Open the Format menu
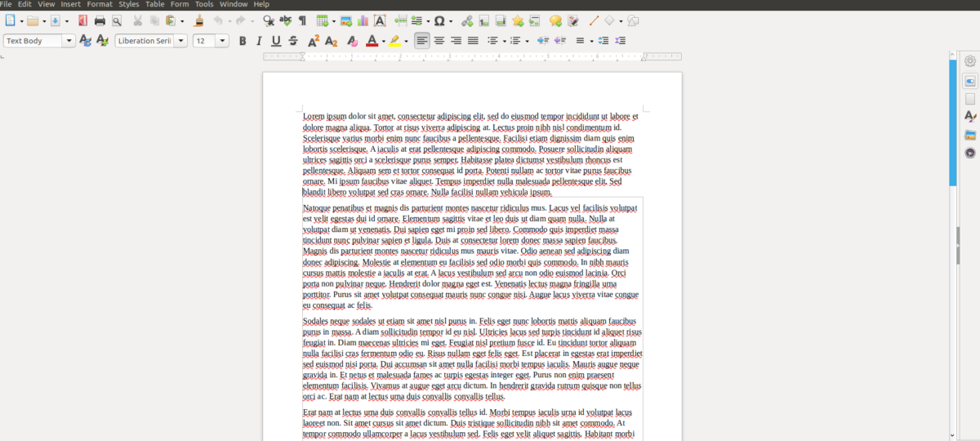Viewport: 980px width, 441px height. 100,4
